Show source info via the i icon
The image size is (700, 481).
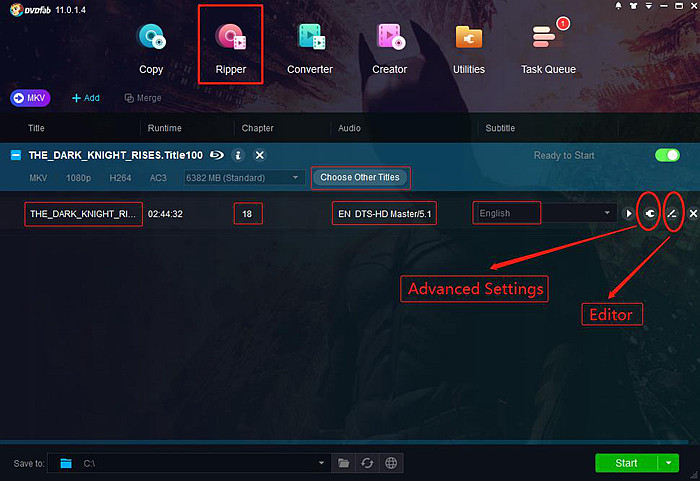(x=238, y=155)
